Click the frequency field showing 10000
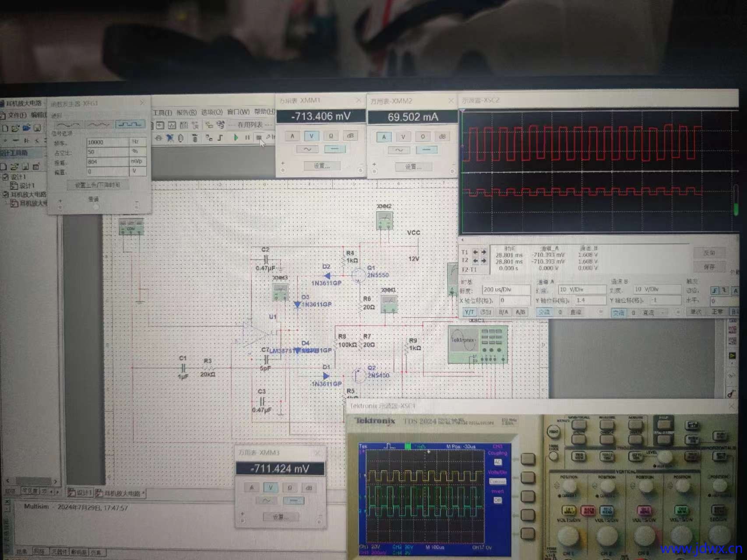This screenshot has width=747, height=560. [x=107, y=142]
